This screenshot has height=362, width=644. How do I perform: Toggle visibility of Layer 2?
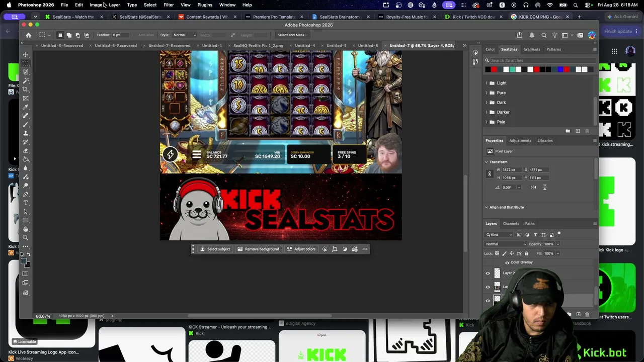pos(488,273)
